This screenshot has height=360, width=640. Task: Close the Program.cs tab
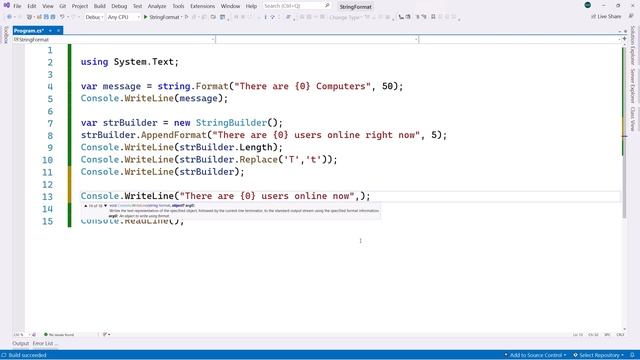click(58, 31)
